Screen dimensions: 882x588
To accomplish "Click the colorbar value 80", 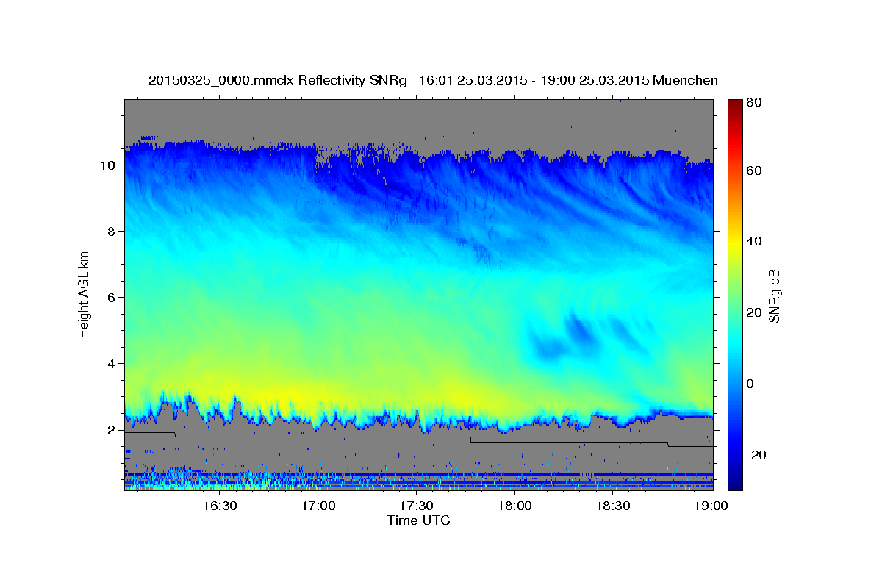I will pyautogui.click(x=754, y=103).
